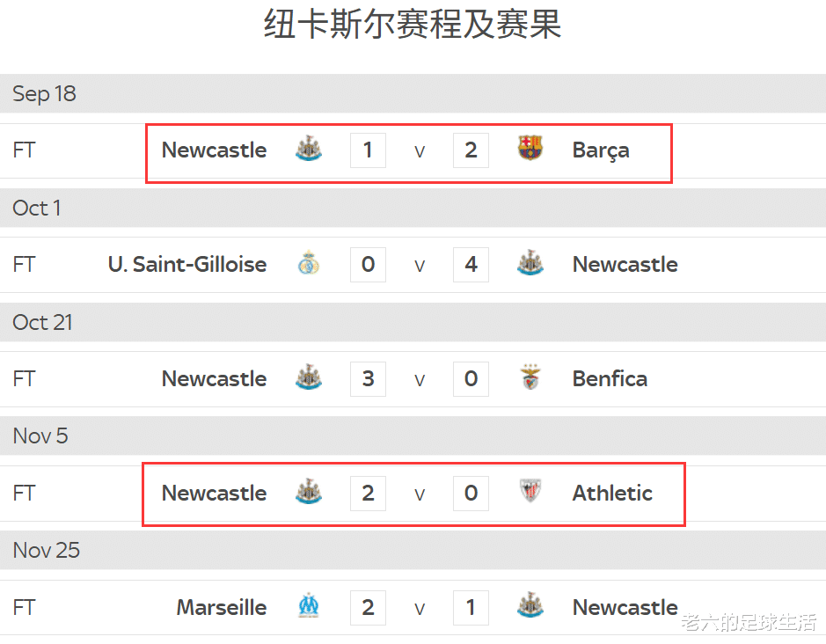Select the Sep 18 date header
This screenshot has width=826, height=644.
44,93
